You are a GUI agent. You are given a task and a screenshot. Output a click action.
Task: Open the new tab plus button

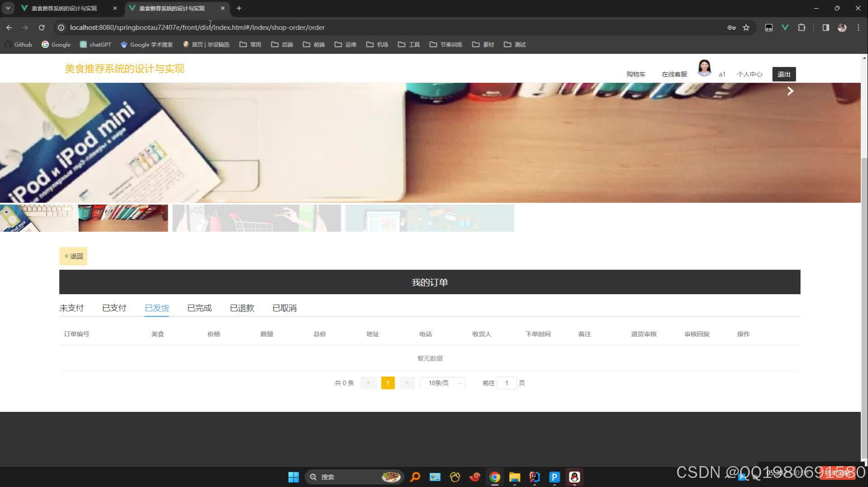point(239,8)
